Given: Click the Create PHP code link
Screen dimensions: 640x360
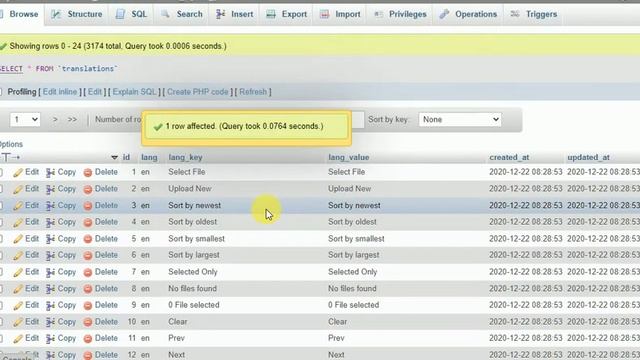Looking at the screenshot, I should pyautogui.click(x=198, y=92).
